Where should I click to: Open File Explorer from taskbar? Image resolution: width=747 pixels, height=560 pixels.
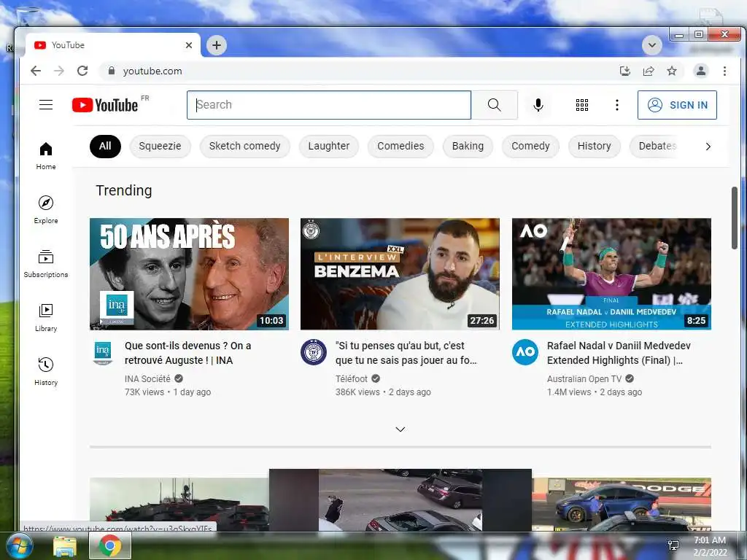65,547
